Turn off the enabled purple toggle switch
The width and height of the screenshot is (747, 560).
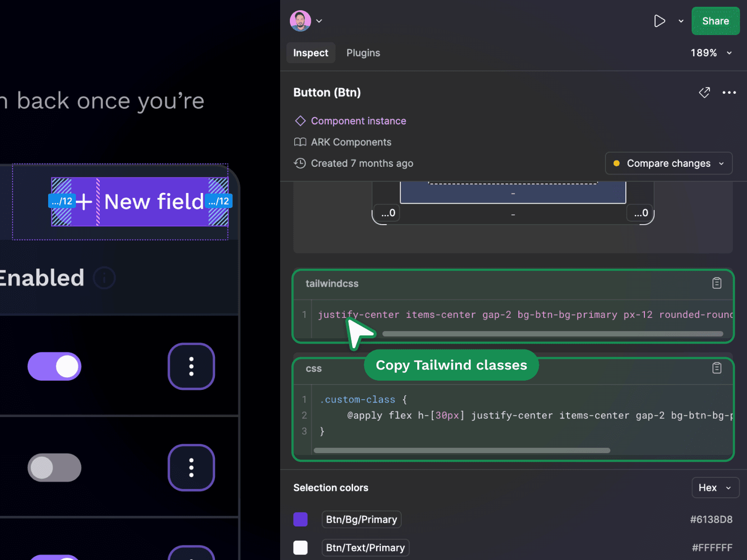54,366
